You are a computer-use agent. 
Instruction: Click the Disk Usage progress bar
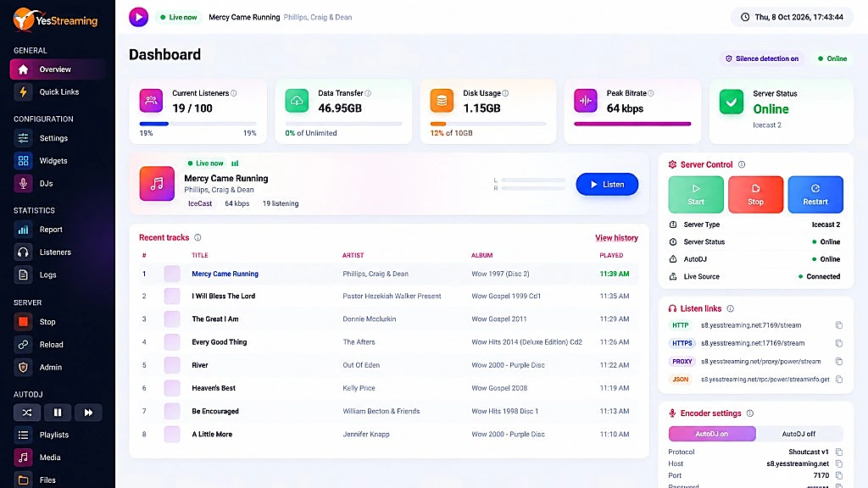[488, 124]
